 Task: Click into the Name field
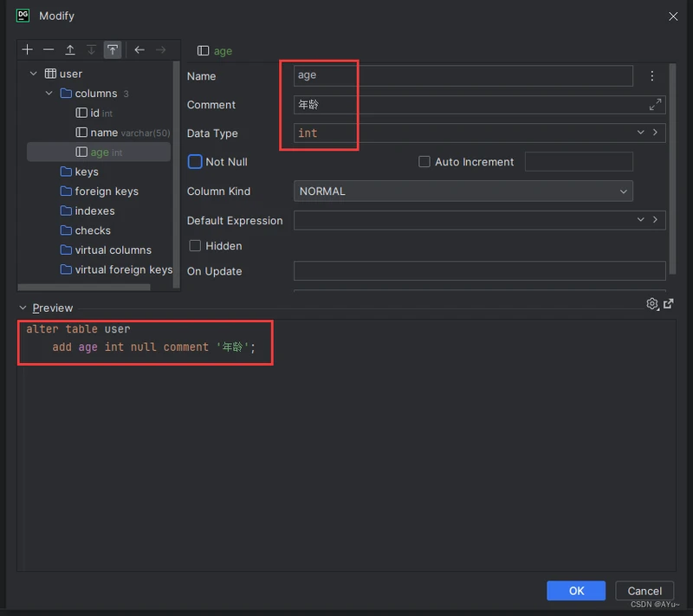[x=463, y=75]
